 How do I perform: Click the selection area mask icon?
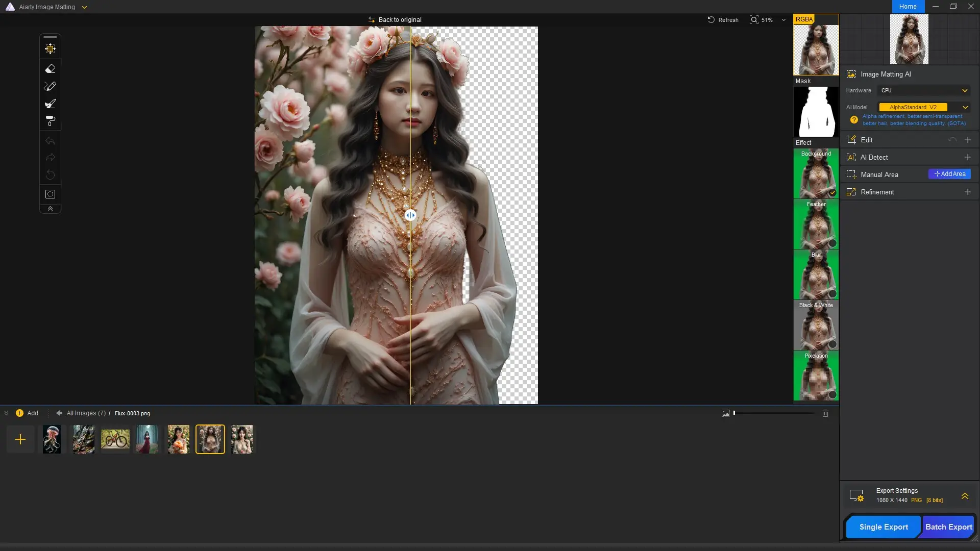click(x=50, y=194)
